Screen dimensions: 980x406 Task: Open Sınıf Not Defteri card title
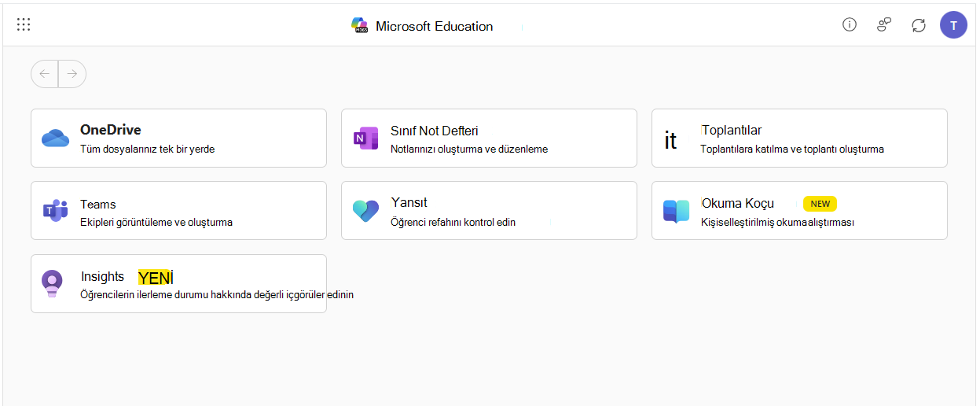[x=435, y=131]
